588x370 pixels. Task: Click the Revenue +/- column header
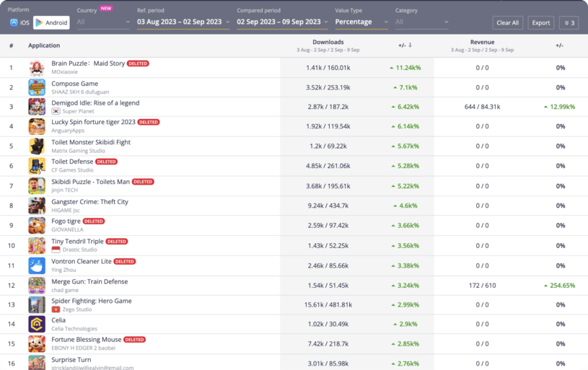tap(559, 45)
